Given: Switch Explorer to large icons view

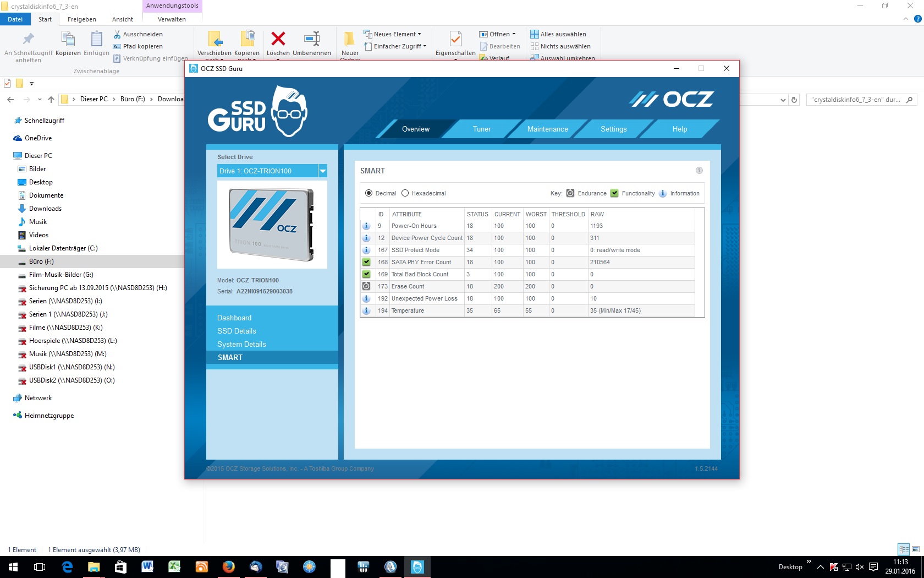Looking at the screenshot, I should tap(916, 549).
